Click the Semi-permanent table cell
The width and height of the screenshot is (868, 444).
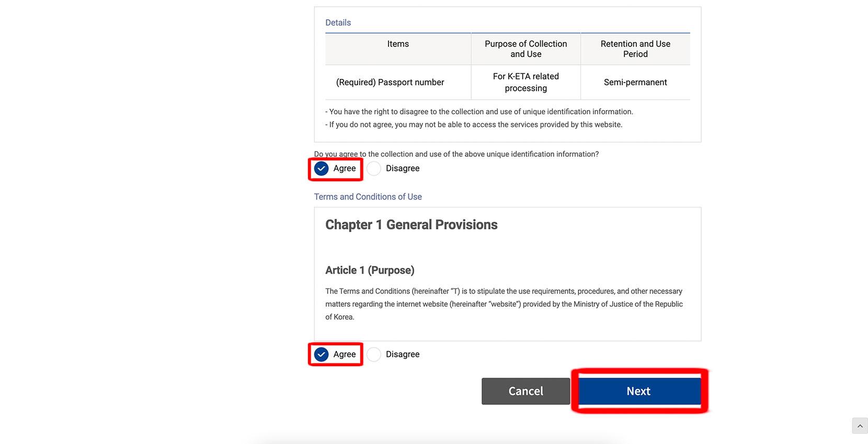635,82
